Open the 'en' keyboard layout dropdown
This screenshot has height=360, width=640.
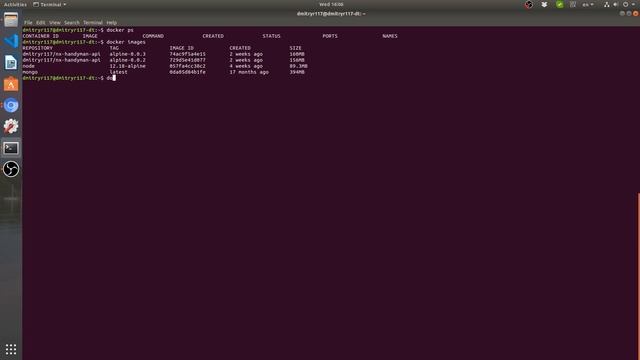588,4
